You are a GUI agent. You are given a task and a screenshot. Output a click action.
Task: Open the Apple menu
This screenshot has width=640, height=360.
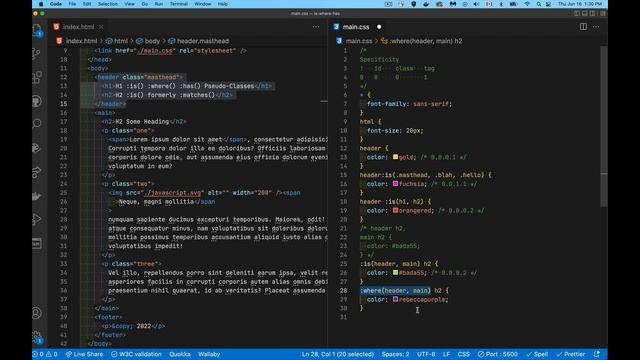(41, 4)
